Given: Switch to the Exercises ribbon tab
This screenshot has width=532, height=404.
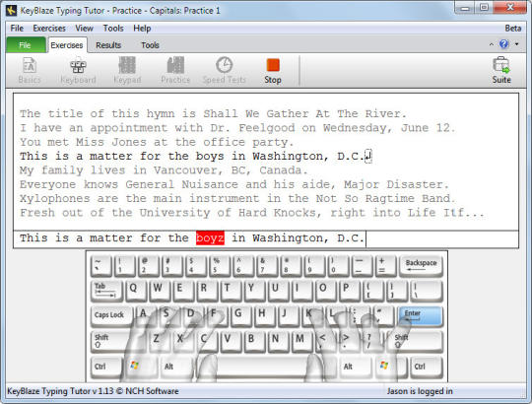Looking at the screenshot, I should click(x=67, y=45).
